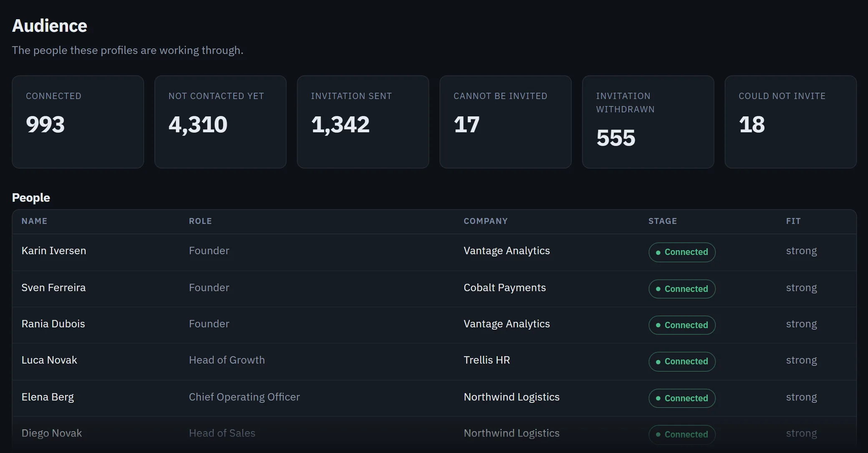Select the Could Not Invite card
The width and height of the screenshot is (868, 453).
click(791, 122)
